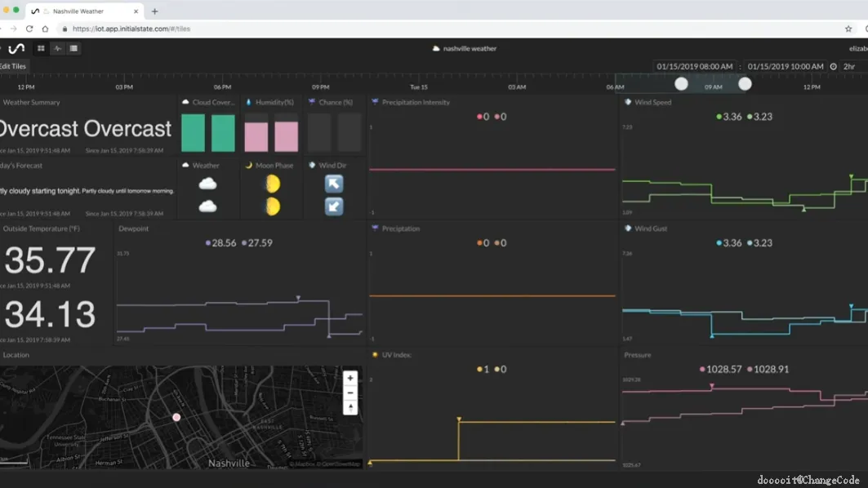Viewport: 868px width, 488px height.
Task: Switch to the Lines list view
Action: tap(73, 49)
